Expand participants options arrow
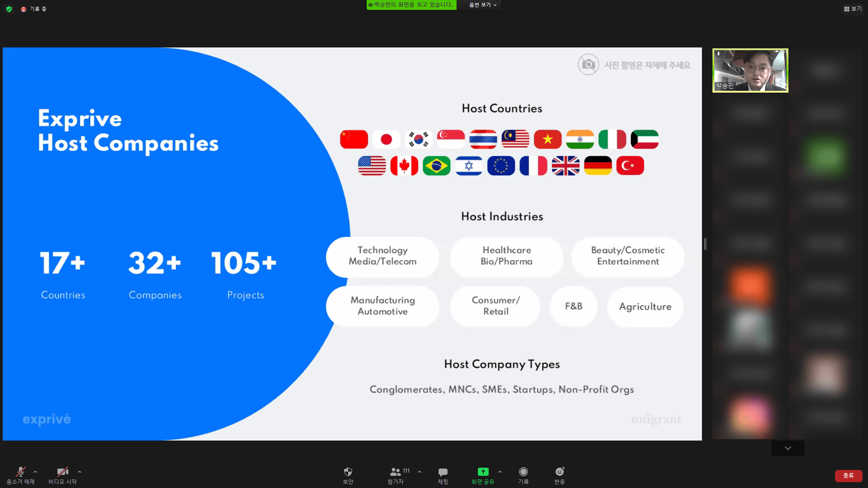This screenshot has width=868, height=488. [420, 472]
